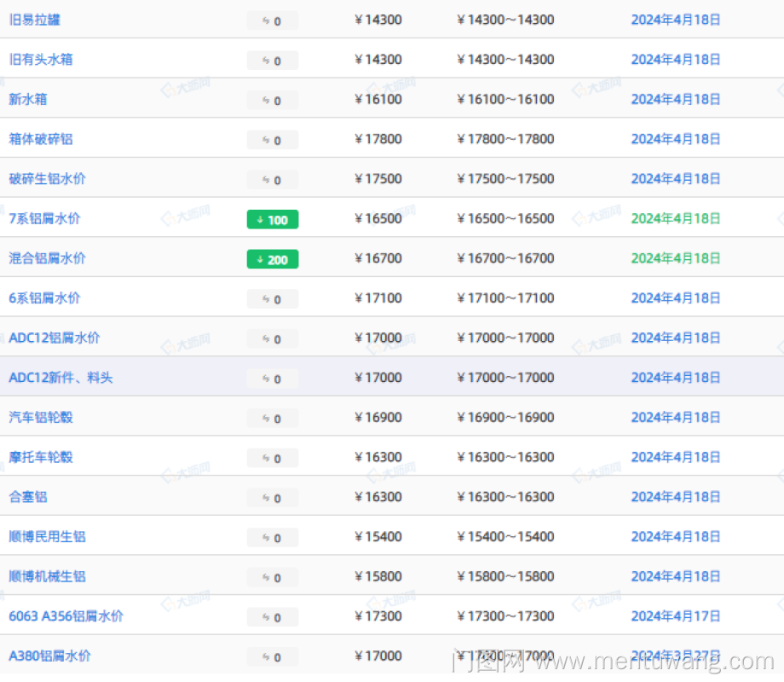Click the 2024年4月17日 date in 6063 row

click(676, 616)
